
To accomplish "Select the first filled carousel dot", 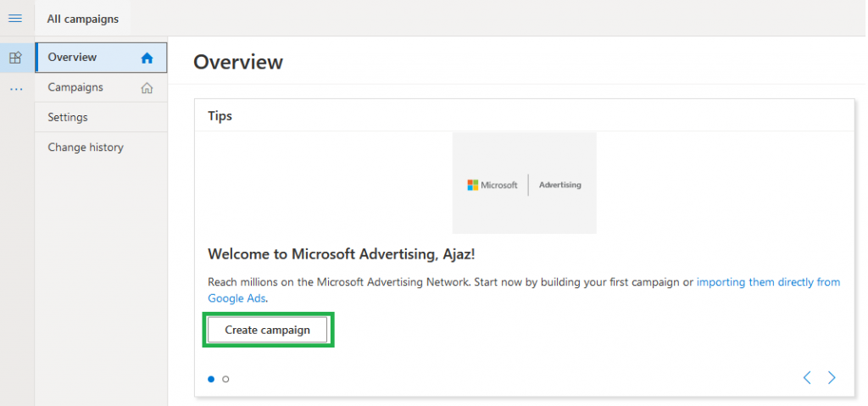I will point(211,380).
